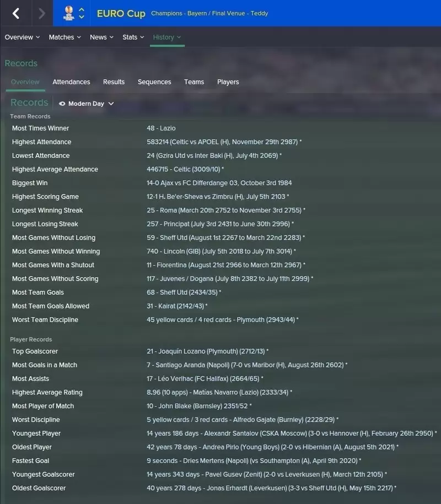Screen dimensions: 441x504
Task: Go to the Players records tab
Action: coord(228,82)
